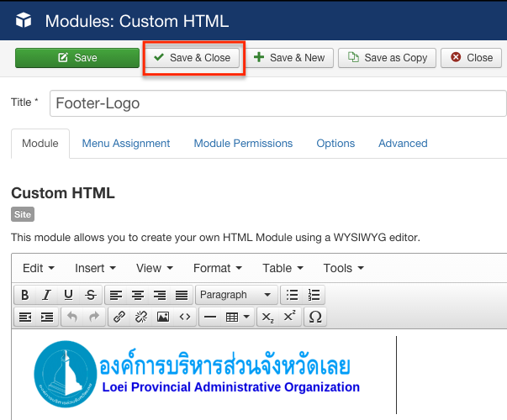Toggle underline formatting

click(x=69, y=295)
